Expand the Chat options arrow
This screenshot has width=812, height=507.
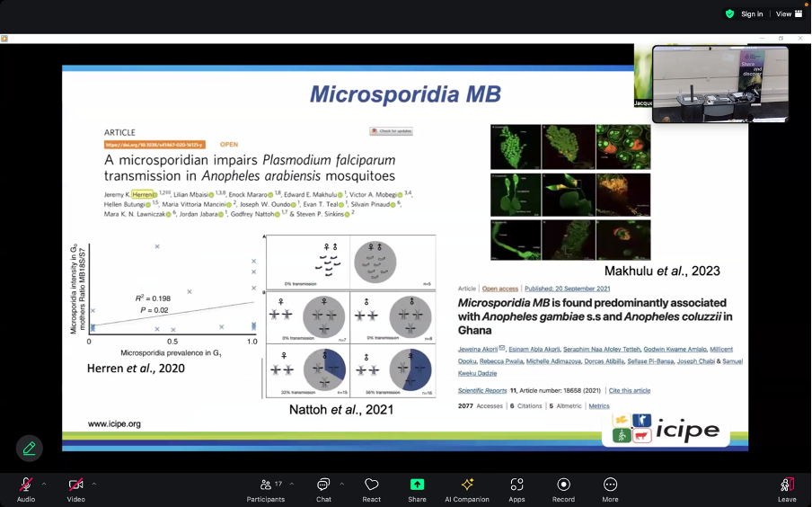pyautogui.click(x=342, y=484)
